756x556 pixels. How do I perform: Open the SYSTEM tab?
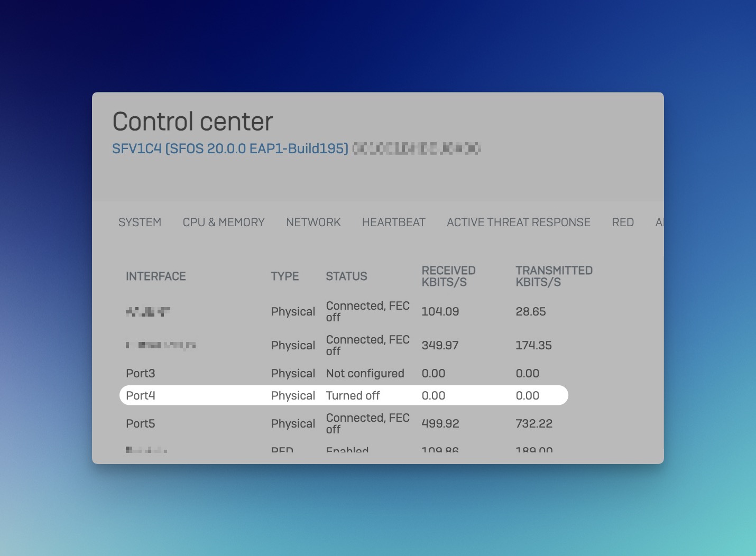(x=140, y=223)
